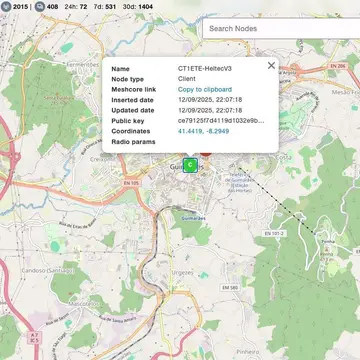Click the public key value ce79125f7d4119d1032e9b...
Image resolution: width=360 pixels, height=360 pixels.
(x=221, y=121)
